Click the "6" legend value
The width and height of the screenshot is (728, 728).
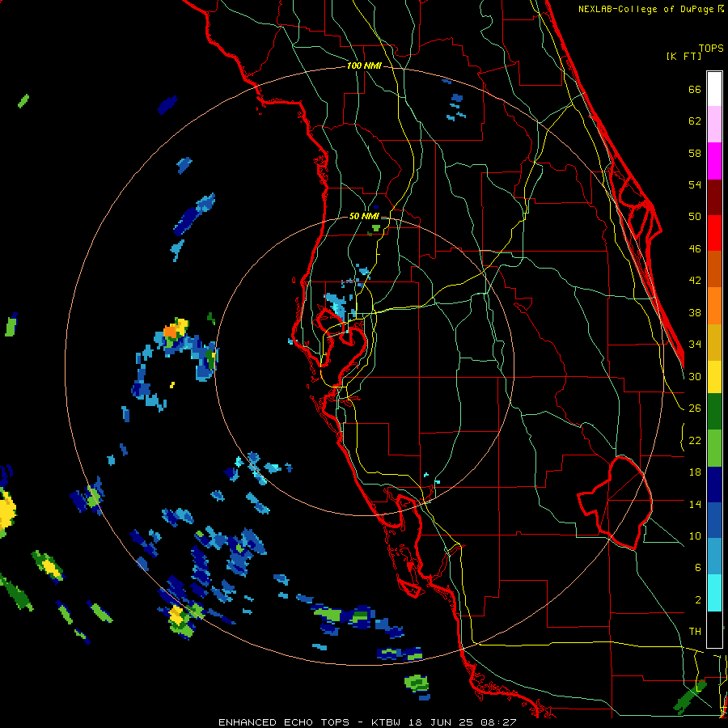pos(697,568)
